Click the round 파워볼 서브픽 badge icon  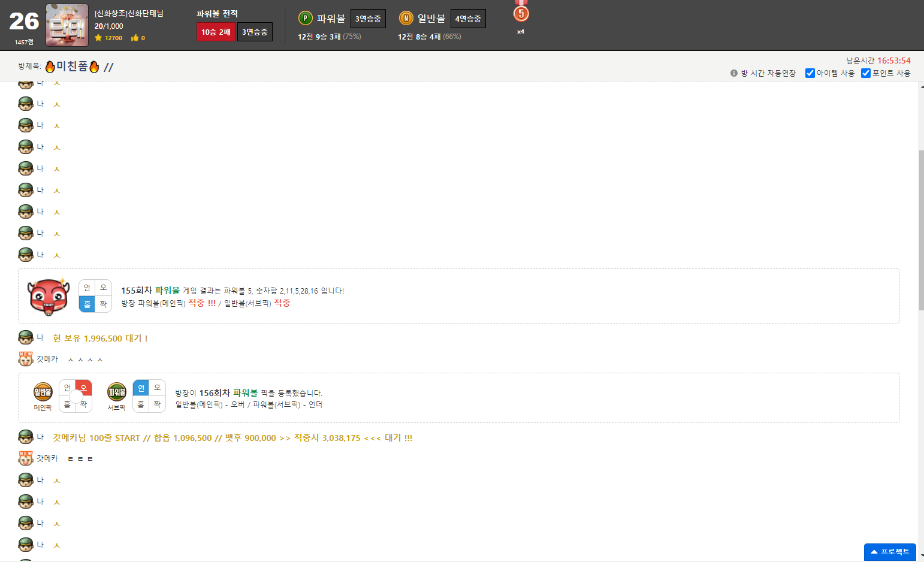click(116, 392)
